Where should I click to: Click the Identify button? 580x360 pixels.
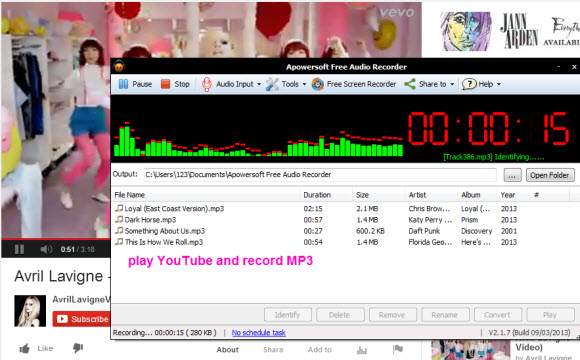click(288, 315)
